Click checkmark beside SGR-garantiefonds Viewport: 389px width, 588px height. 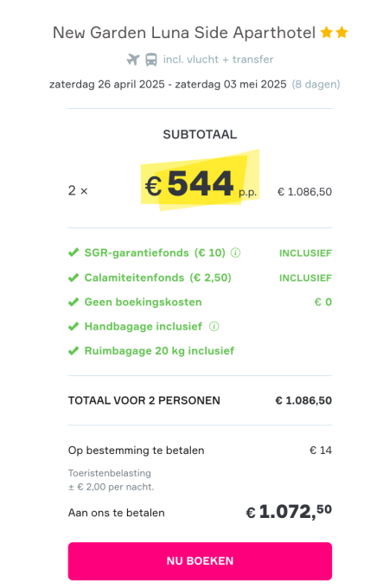click(73, 252)
